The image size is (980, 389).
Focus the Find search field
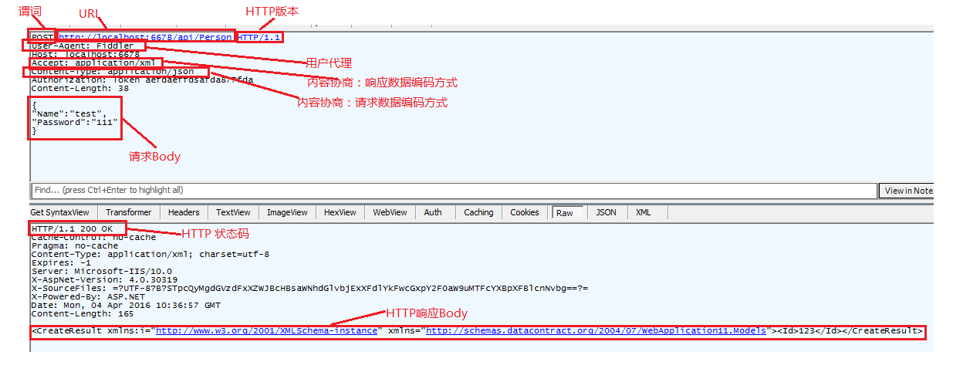454,190
